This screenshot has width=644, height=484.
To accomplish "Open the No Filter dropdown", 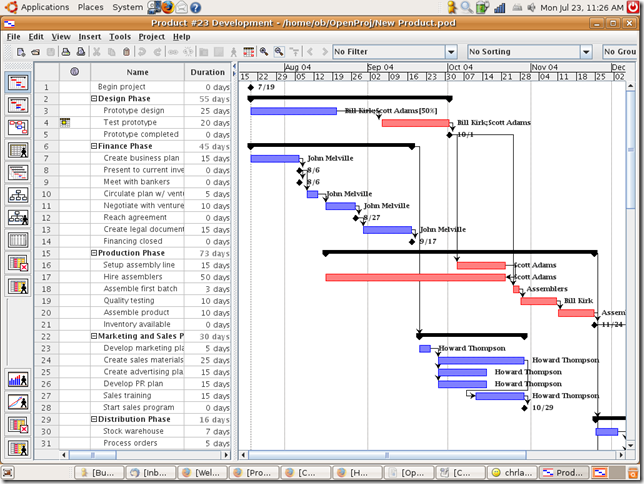I will click(x=395, y=51).
